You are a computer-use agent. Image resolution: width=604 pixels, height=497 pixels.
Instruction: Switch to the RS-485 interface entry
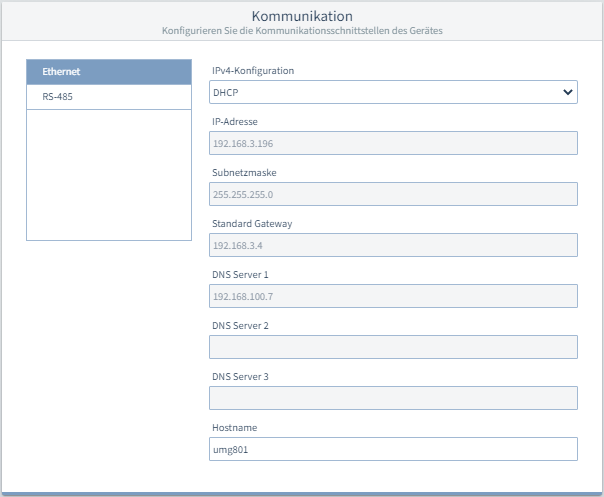tap(109, 97)
